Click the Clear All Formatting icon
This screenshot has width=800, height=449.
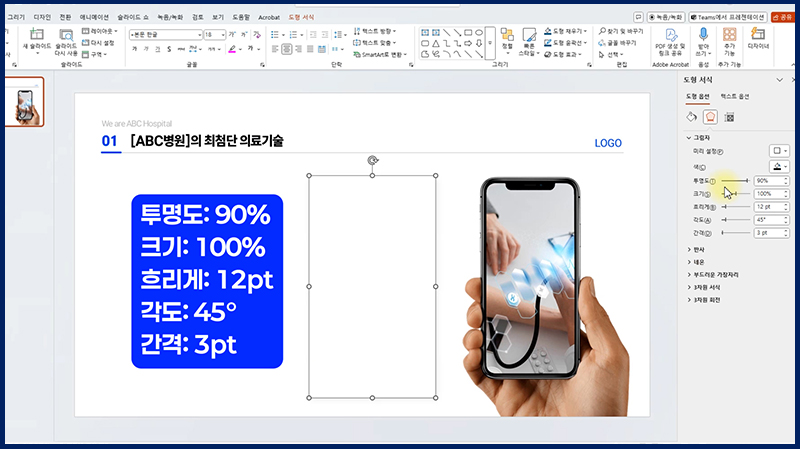(x=257, y=35)
